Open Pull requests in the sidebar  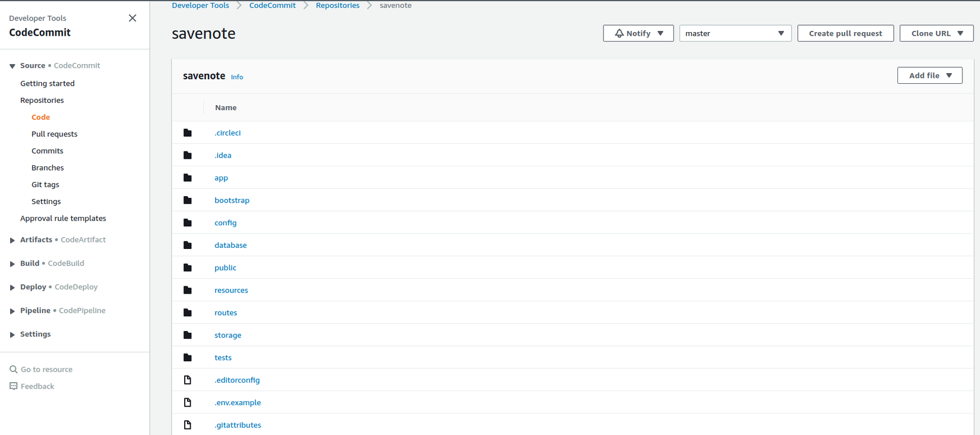(55, 134)
